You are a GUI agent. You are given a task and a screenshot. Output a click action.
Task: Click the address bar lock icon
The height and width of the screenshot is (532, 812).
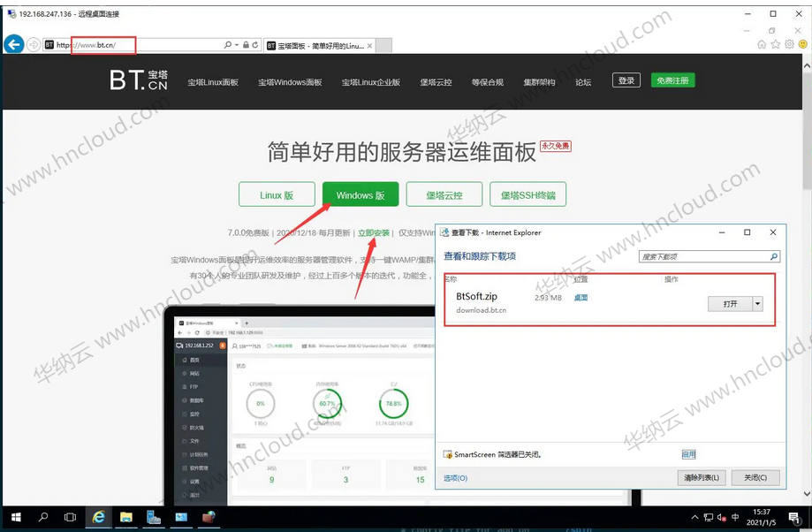246,45
